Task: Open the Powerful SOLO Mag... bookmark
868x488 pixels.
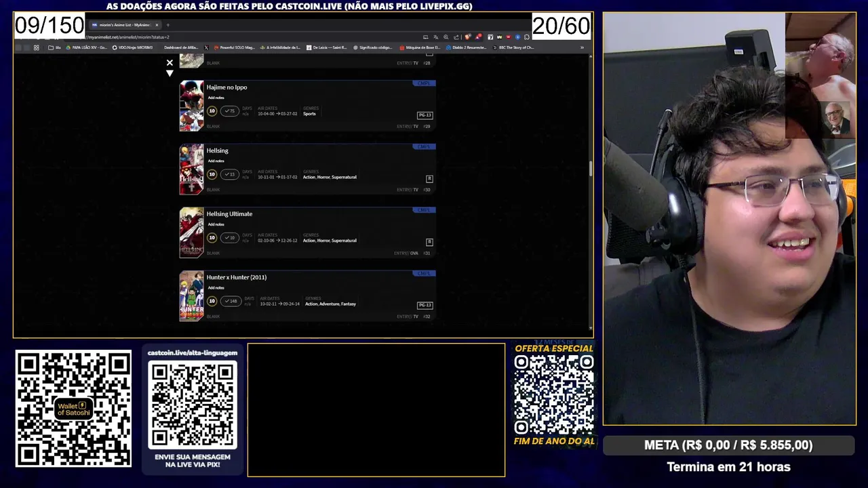Action: click(x=234, y=47)
